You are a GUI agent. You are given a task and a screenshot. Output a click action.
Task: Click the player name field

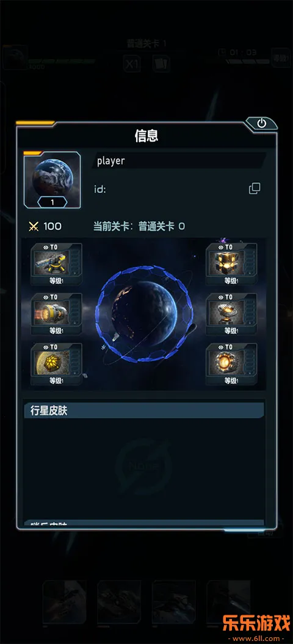coord(179,160)
